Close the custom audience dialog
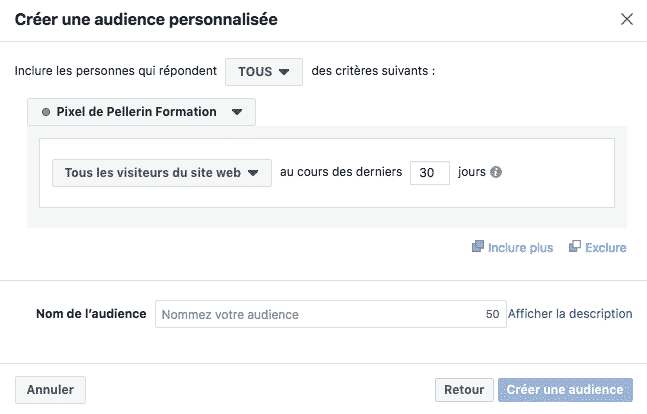This screenshot has width=647, height=414. 627,19
